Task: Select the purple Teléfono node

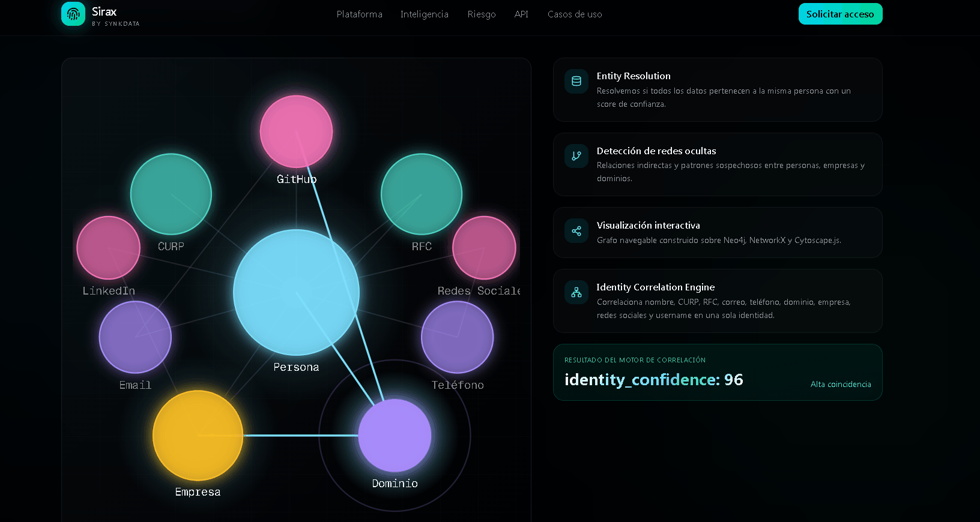Action: click(x=458, y=337)
